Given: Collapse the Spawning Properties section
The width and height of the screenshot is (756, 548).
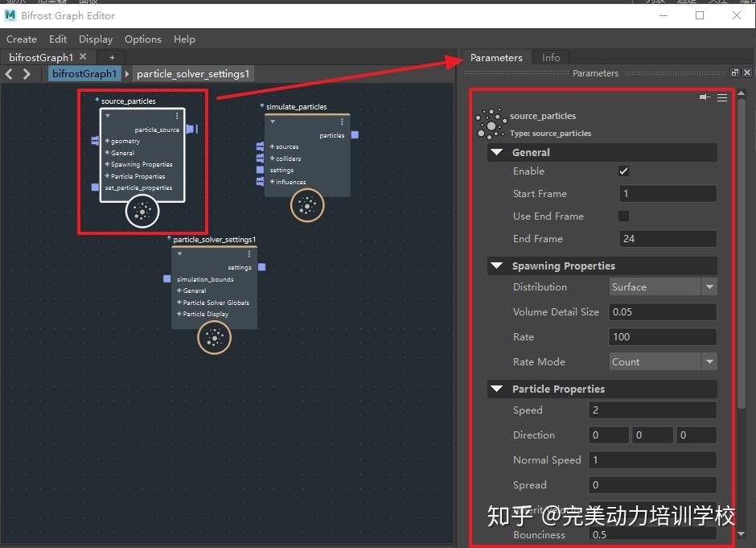Looking at the screenshot, I should tap(497, 266).
